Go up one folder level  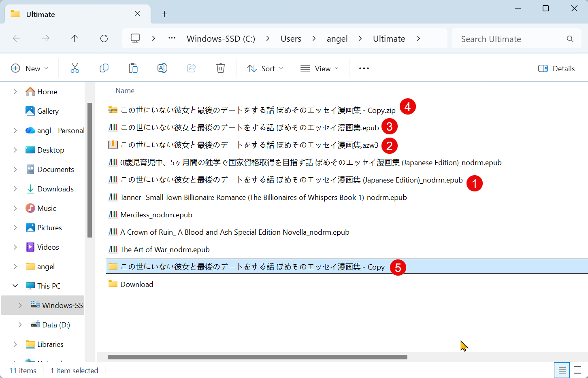[75, 38]
